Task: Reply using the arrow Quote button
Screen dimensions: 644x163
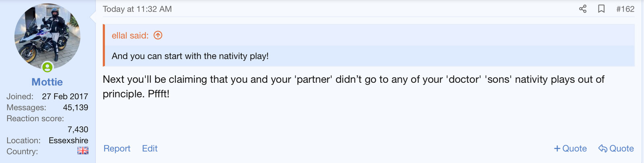Action: point(616,149)
